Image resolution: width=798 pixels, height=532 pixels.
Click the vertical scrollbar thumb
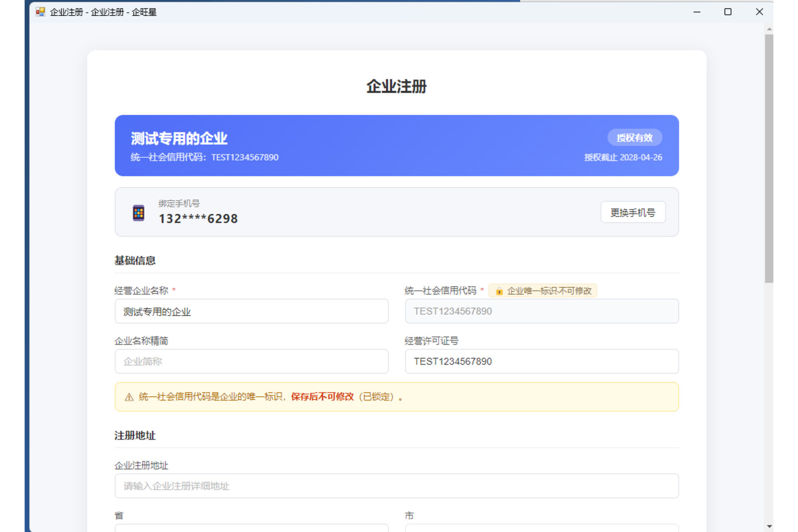click(769, 159)
